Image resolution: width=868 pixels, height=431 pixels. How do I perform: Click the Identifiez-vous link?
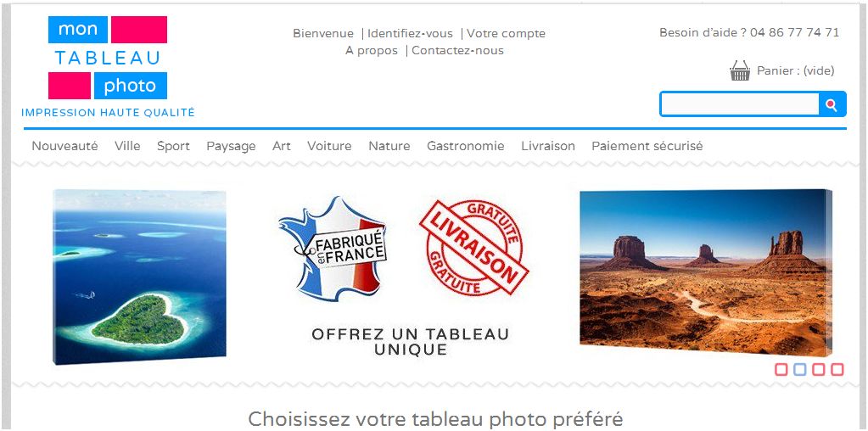point(410,34)
